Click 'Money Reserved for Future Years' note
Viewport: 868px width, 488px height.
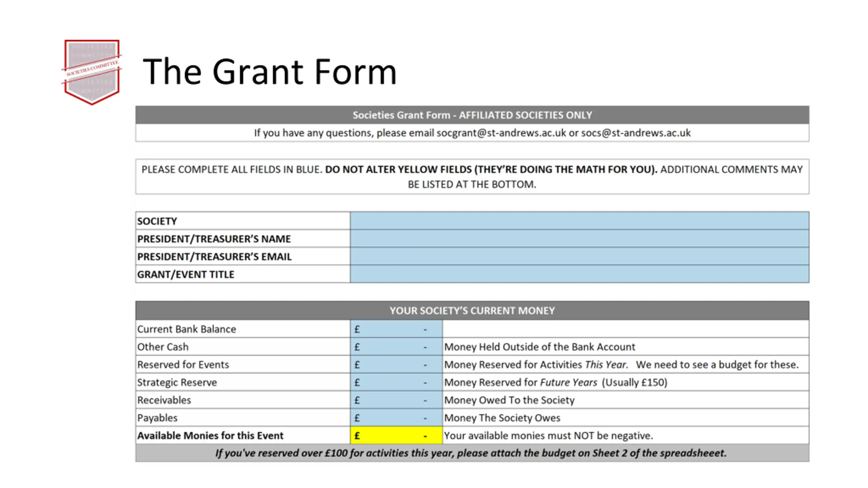coord(556,382)
